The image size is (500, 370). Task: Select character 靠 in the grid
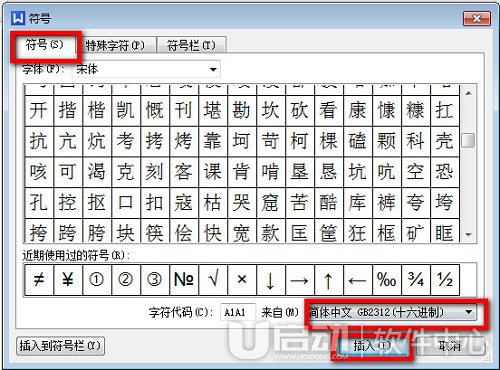coord(213,141)
